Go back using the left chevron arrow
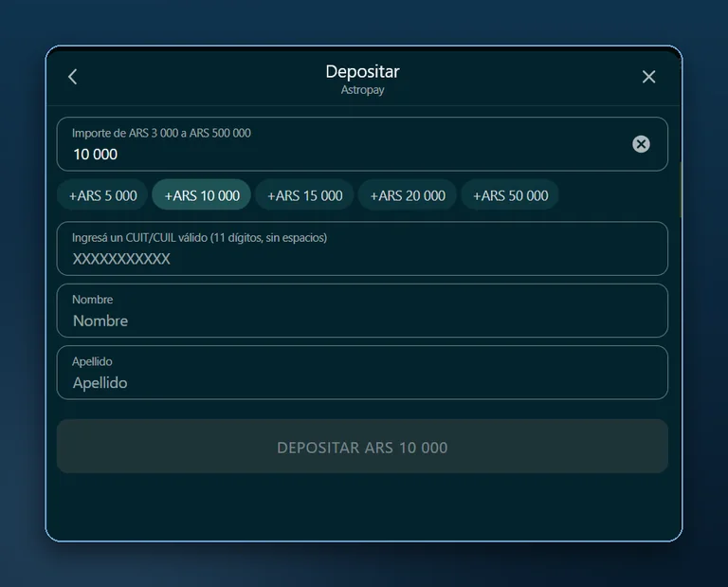 point(72,77)
